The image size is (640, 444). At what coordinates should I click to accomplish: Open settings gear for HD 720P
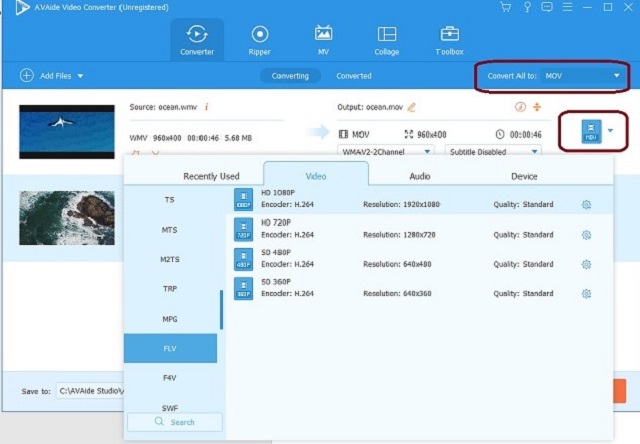click(586, 235)
